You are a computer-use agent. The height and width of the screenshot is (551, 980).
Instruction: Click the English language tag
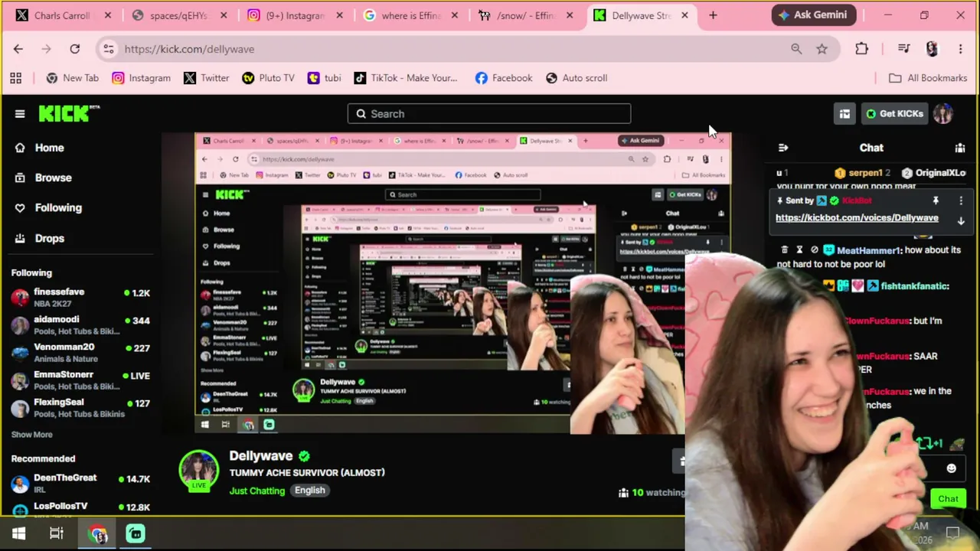310,491
